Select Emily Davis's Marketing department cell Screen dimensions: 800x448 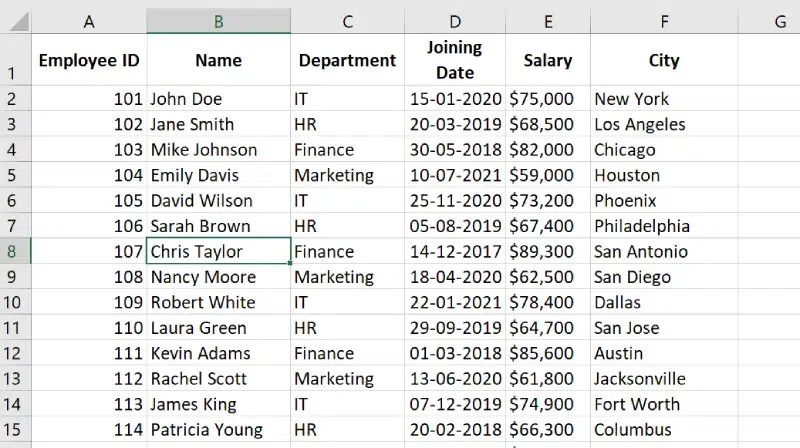click(x=348, y=175)
